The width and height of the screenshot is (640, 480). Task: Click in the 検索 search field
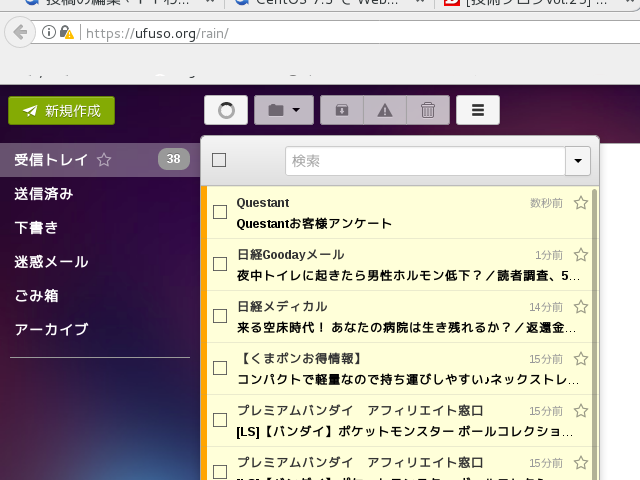tap(425, 161)
